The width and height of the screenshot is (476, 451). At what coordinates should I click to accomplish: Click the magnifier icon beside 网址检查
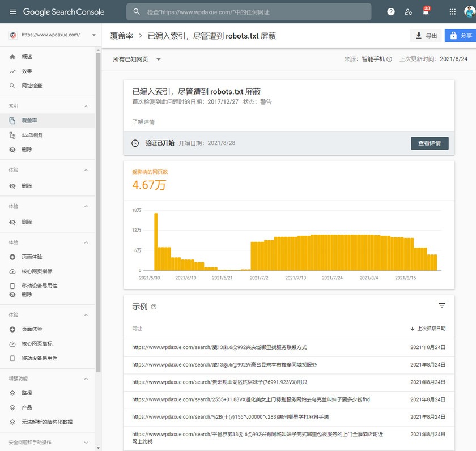[x=12, y=86]
